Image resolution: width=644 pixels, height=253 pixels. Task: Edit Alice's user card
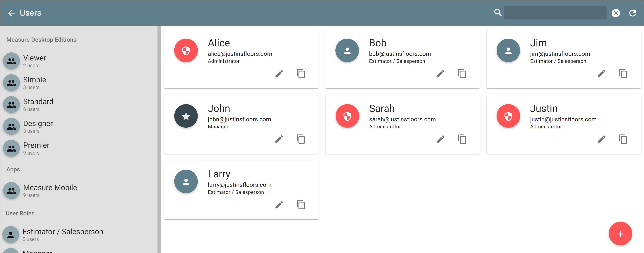tap(279, 74)
